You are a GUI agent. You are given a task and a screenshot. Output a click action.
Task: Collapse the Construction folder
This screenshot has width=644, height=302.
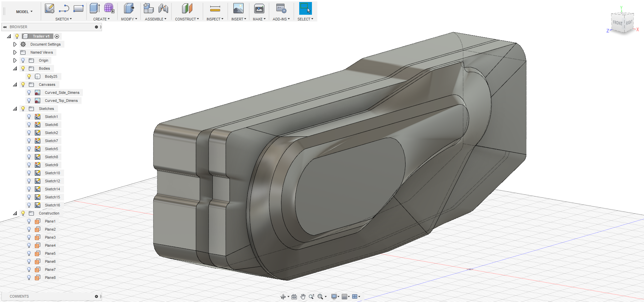click(15, 213)
